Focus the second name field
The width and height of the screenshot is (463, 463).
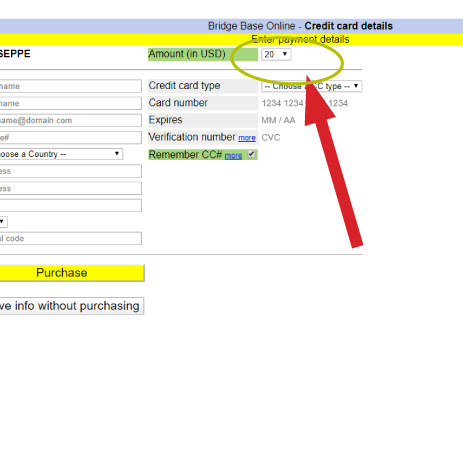tap(71, 103)
